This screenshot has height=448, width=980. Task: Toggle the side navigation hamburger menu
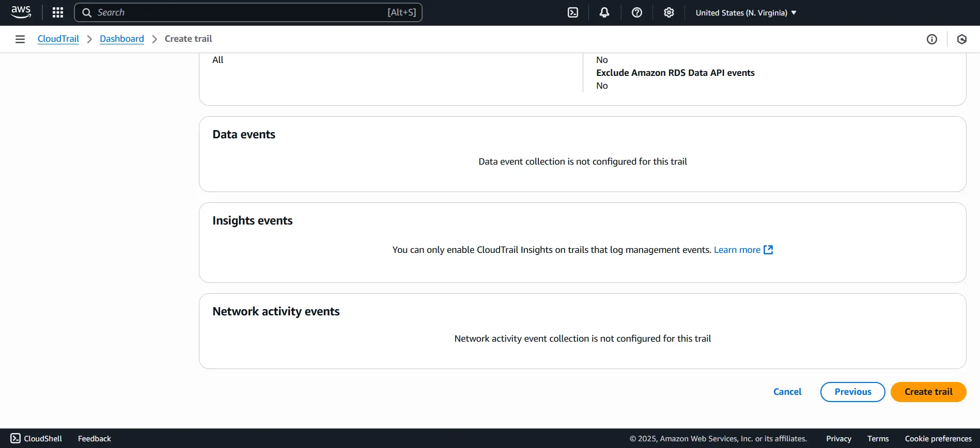pyautogui.click(x=20, y=39)
